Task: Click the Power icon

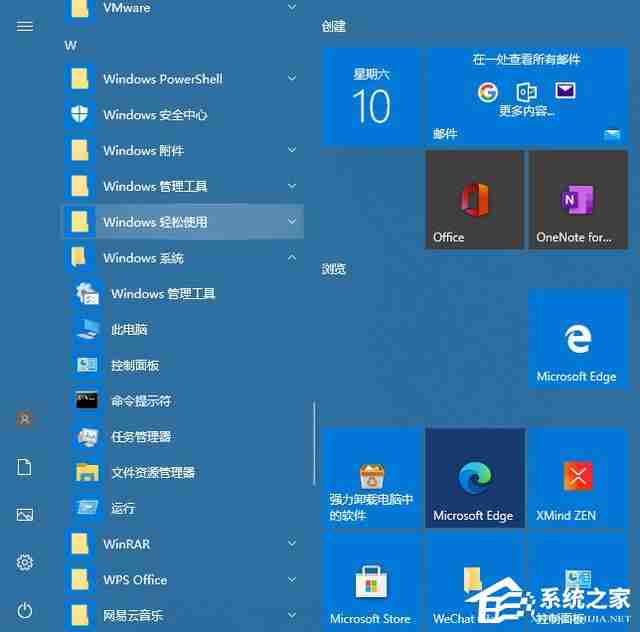Action: pos(24,610)
